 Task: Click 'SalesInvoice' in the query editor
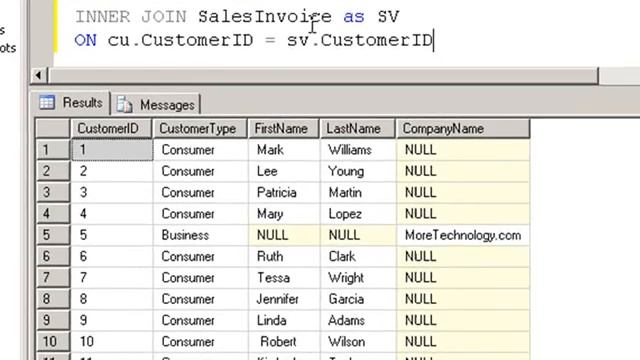265,17
